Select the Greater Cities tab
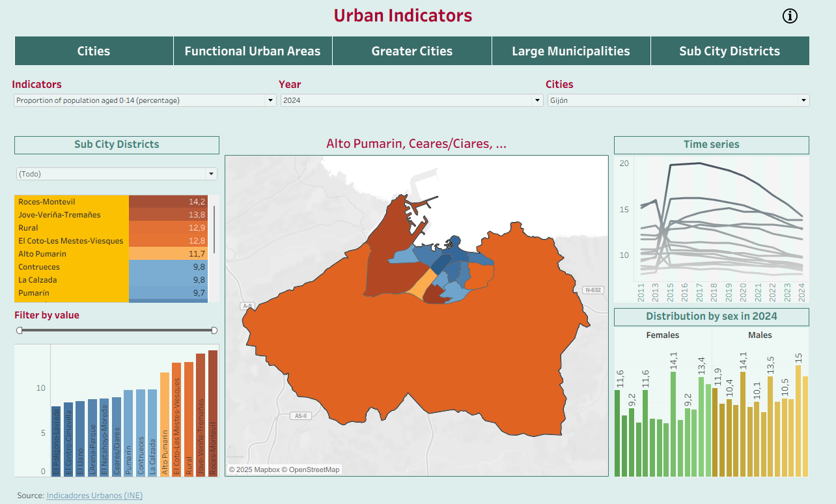The image size is (836, 504). 411,51
